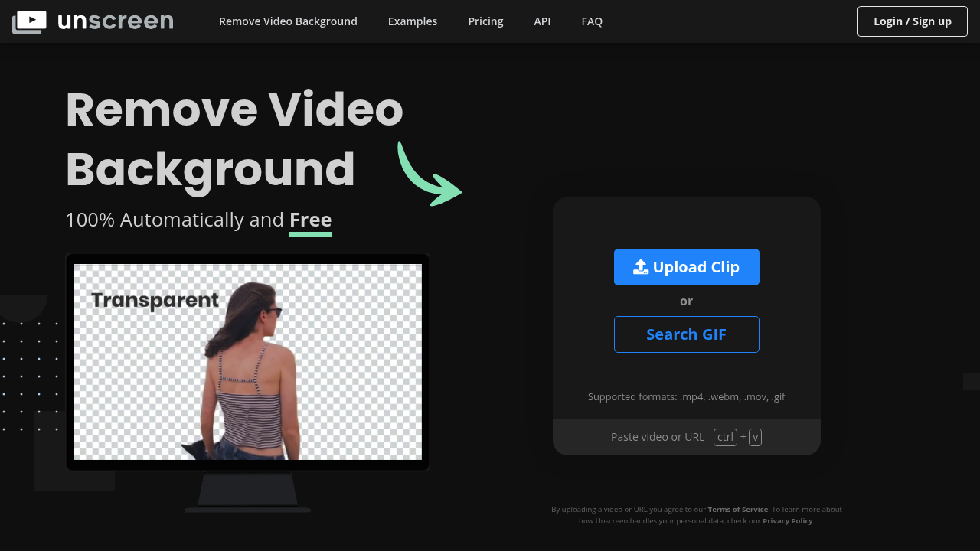The image size is (980, 551).
Task: Open the API documentation page
Action: pyautogui.click(x=542, y=21)
